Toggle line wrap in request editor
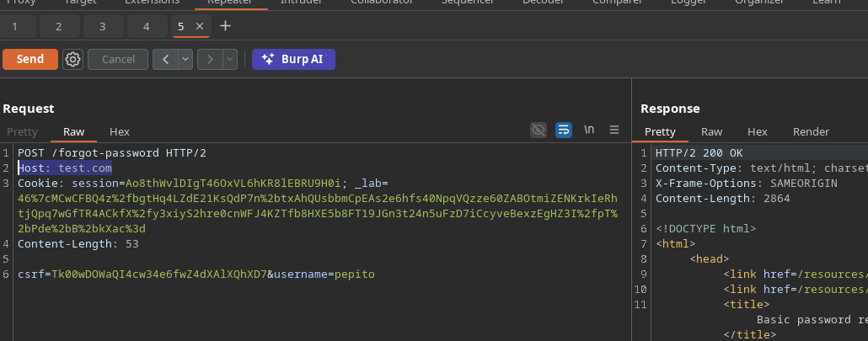The height and width of the screenshot is (341, 868). 564,130
